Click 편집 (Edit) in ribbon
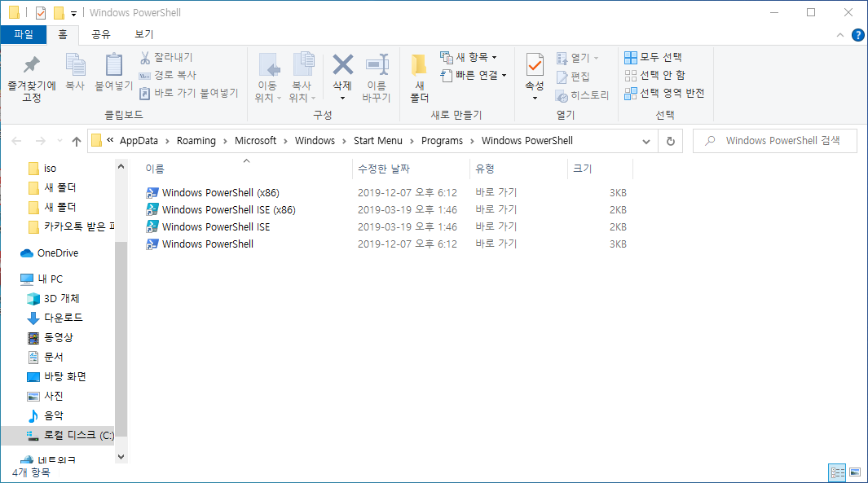868x483 pixels. click(573, 77)
